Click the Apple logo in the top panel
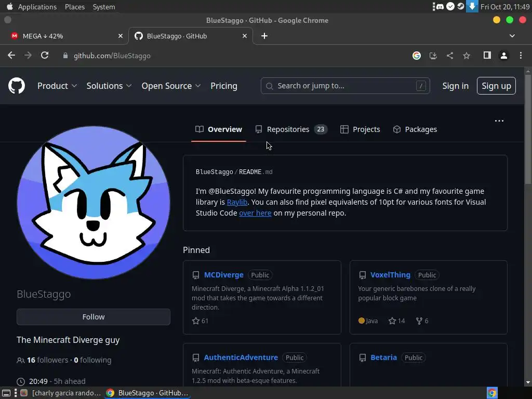Viewport: 532px width, 399px height. (9, 6)
